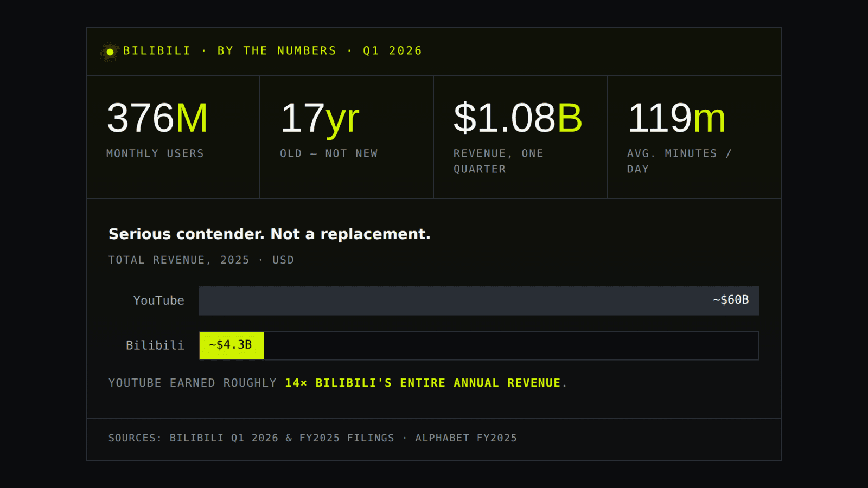Click the 'AVG. MINUTES / DAY' label
Image resolution: width=868 pixels, height=488 pixels.
pyautogui.click(x=680, y=161)
